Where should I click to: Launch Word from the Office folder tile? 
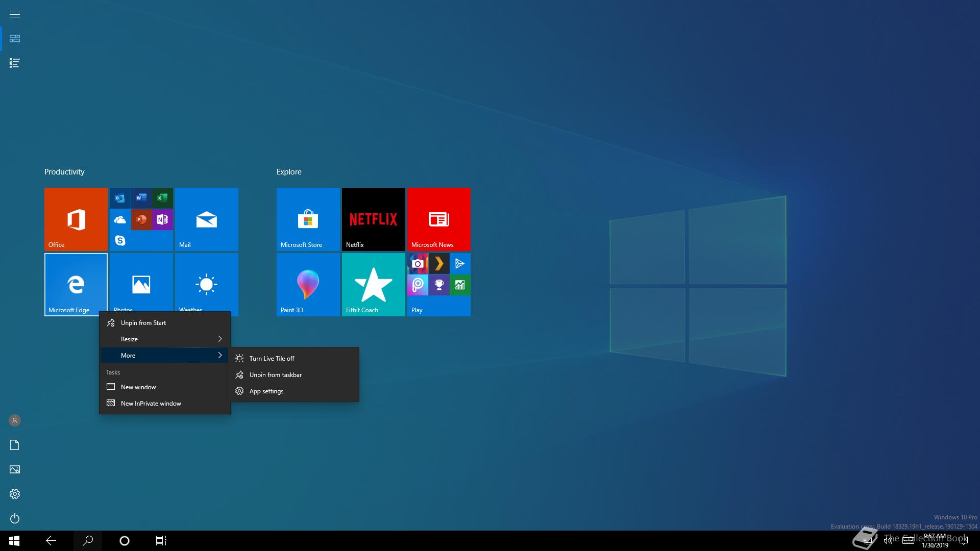coord(141,198)
